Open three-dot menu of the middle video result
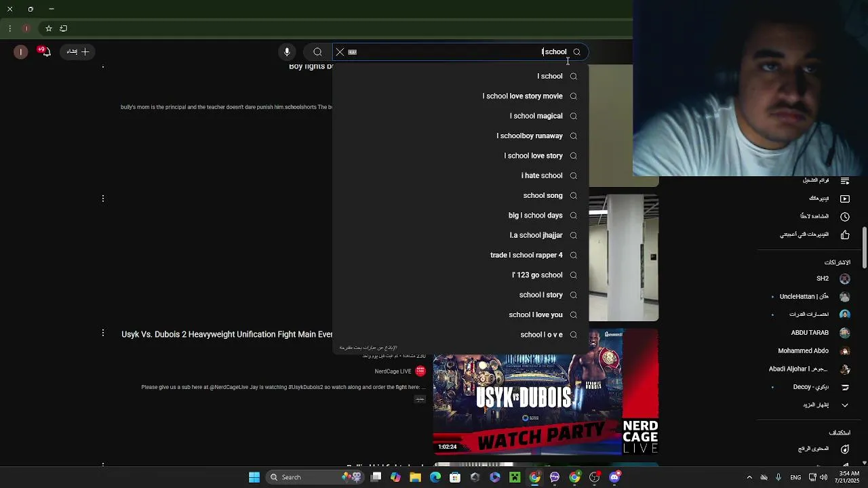The image size is (868, 488). (x=103, y=199)
